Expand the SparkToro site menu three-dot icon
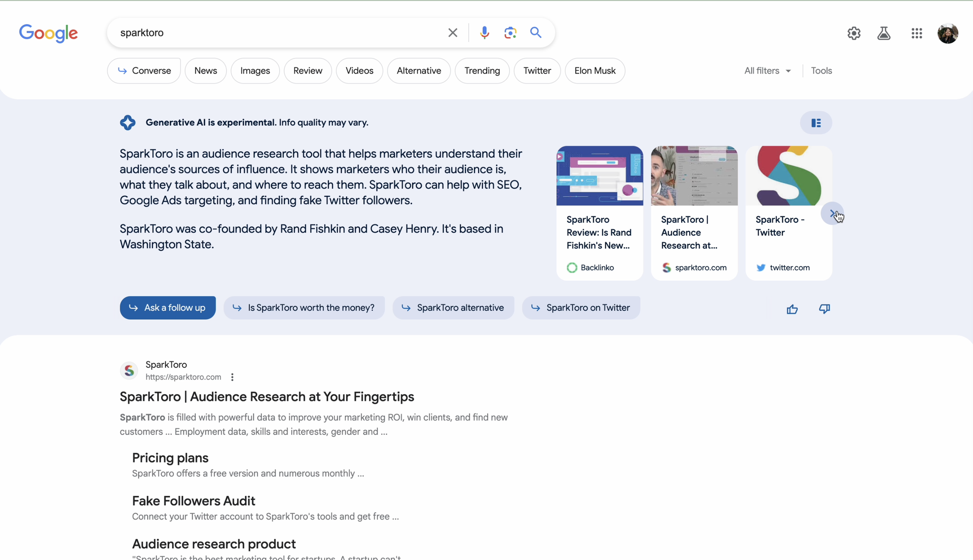 click(x=233, y=377)
